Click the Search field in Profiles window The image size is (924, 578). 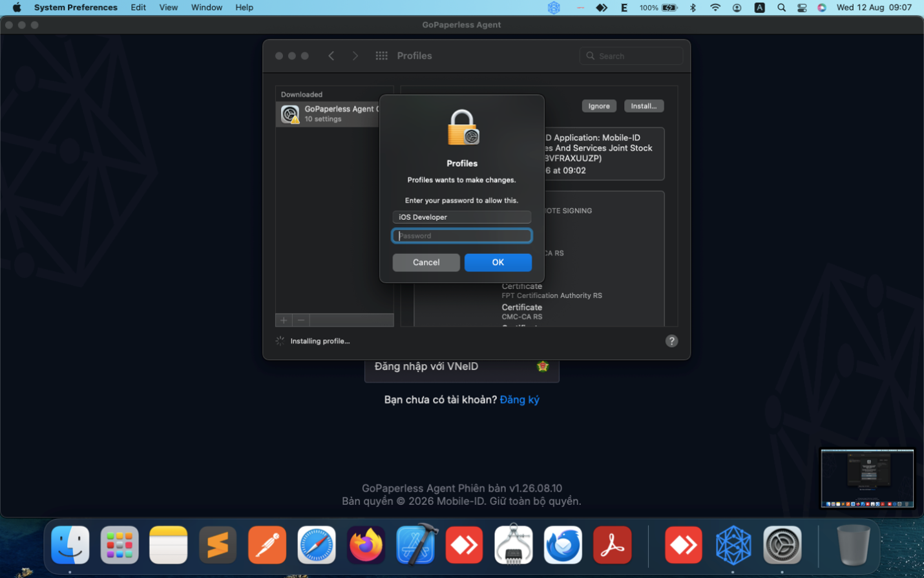tap(631, 56)
